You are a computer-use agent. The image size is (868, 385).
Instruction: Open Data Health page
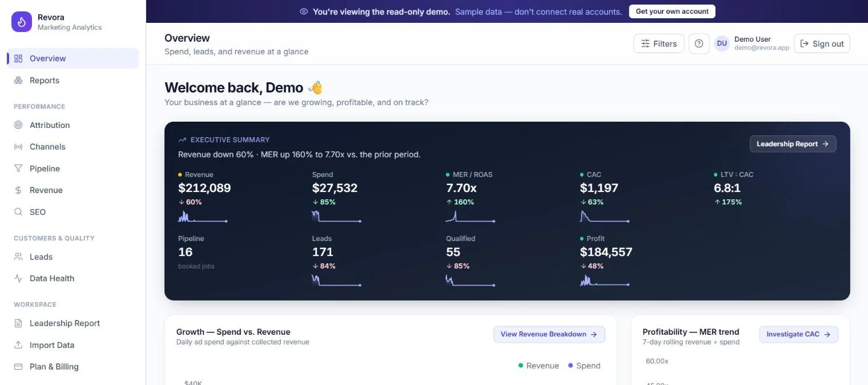(x=73, y=278)
